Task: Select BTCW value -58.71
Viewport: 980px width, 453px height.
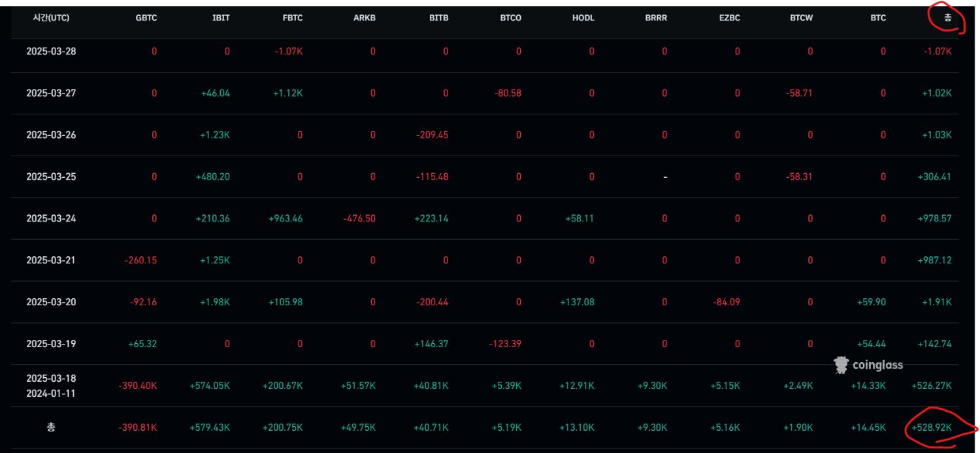Action: (x=799, y=93)
